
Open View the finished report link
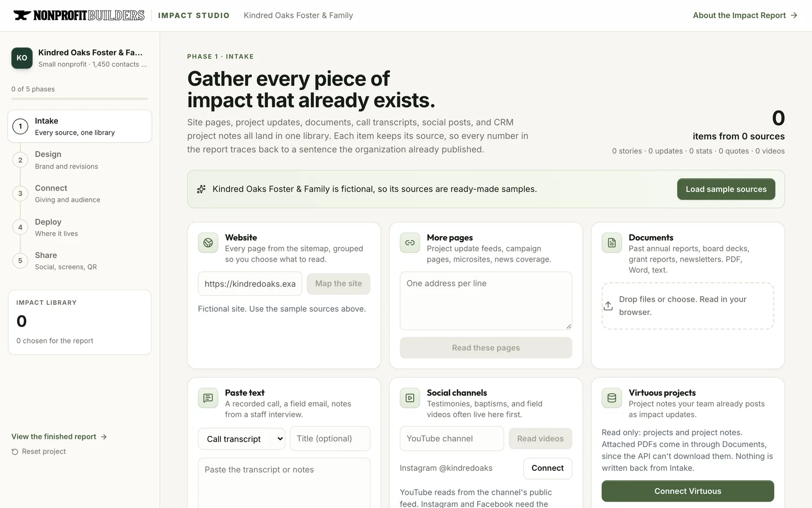59,437
